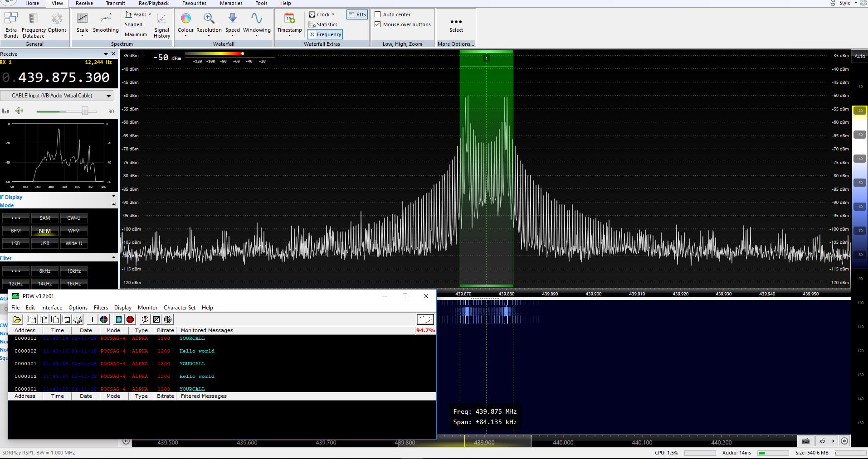The image size is (868, 459).
Task: Open the Frequency Database icon
Action: point(34,19)
